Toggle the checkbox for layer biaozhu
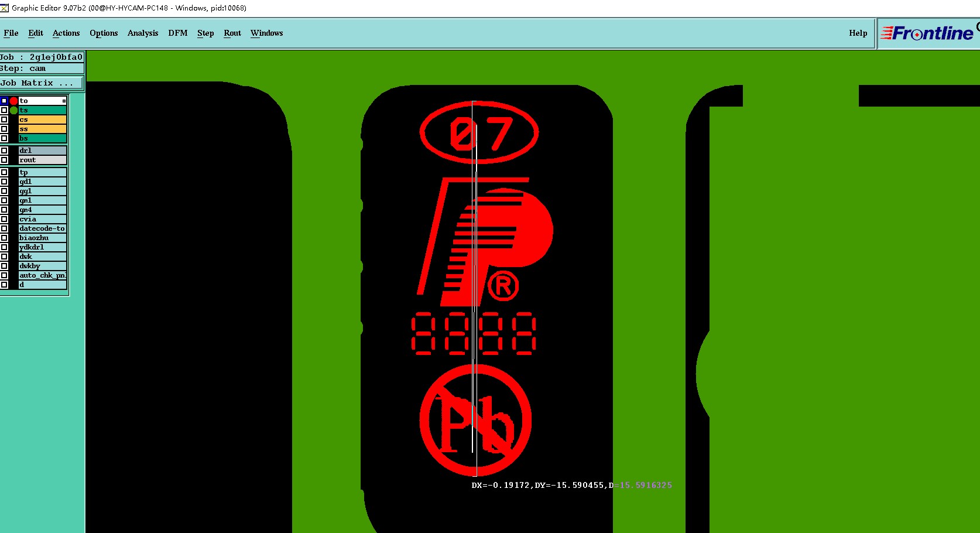Screen dimensions: 980x533 click(4, 238)
